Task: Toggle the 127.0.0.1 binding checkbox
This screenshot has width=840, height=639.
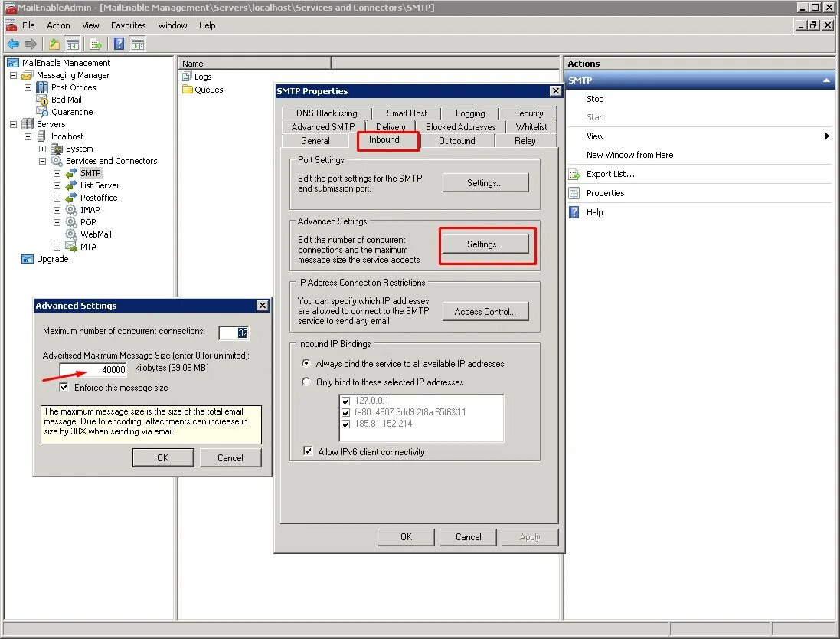Action: tap(345, 401)
